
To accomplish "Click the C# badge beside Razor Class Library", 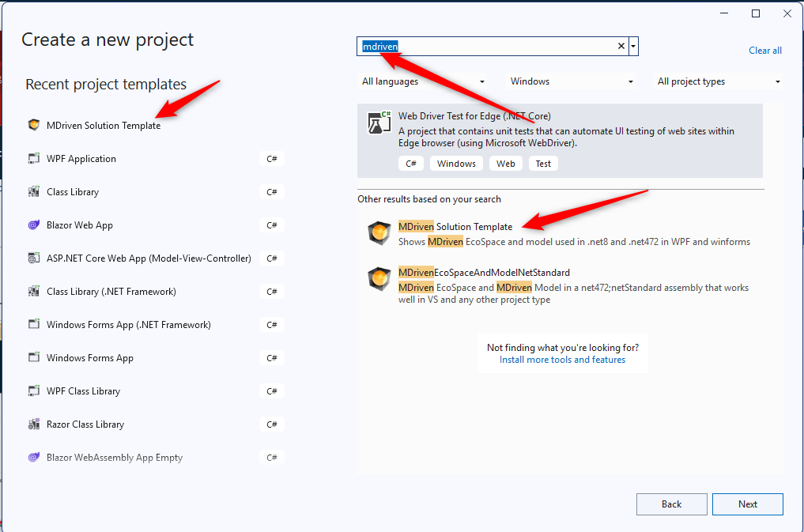I will (272, 424).
